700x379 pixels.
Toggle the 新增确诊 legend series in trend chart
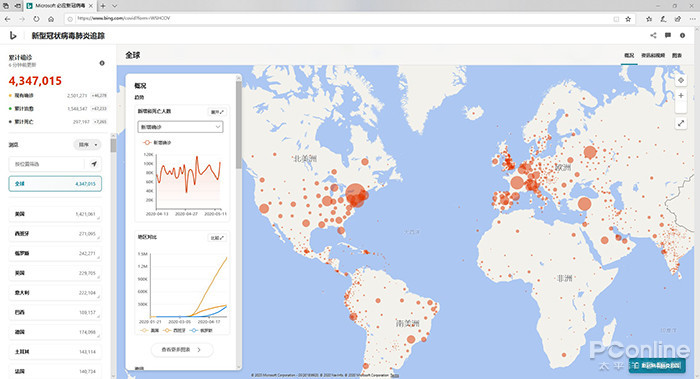[157, 142]
